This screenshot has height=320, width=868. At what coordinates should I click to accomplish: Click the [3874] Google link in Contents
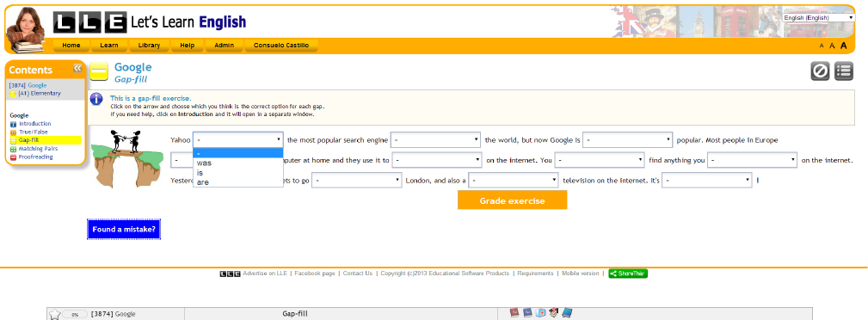(x=28, y=86)
